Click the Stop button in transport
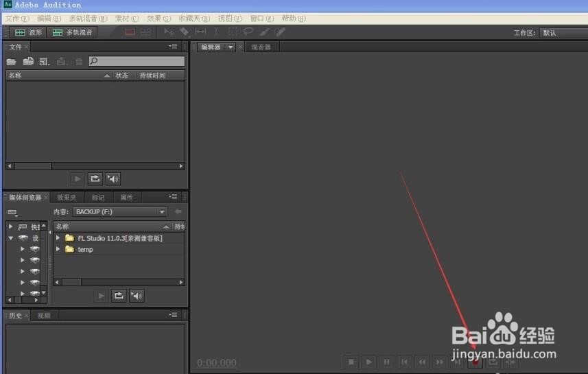This screenshot has height=374, width=588. [x=351, y=362]
